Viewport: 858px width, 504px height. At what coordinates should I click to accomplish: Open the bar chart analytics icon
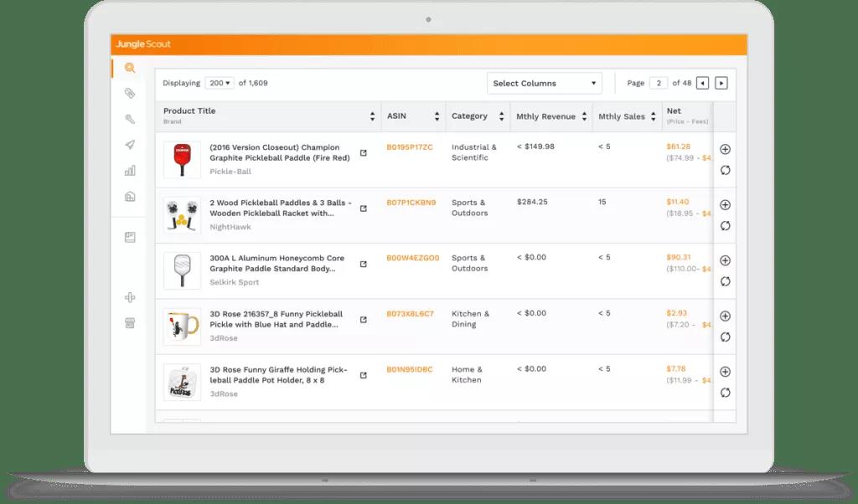pyautogui.click(x=130, y=171)
